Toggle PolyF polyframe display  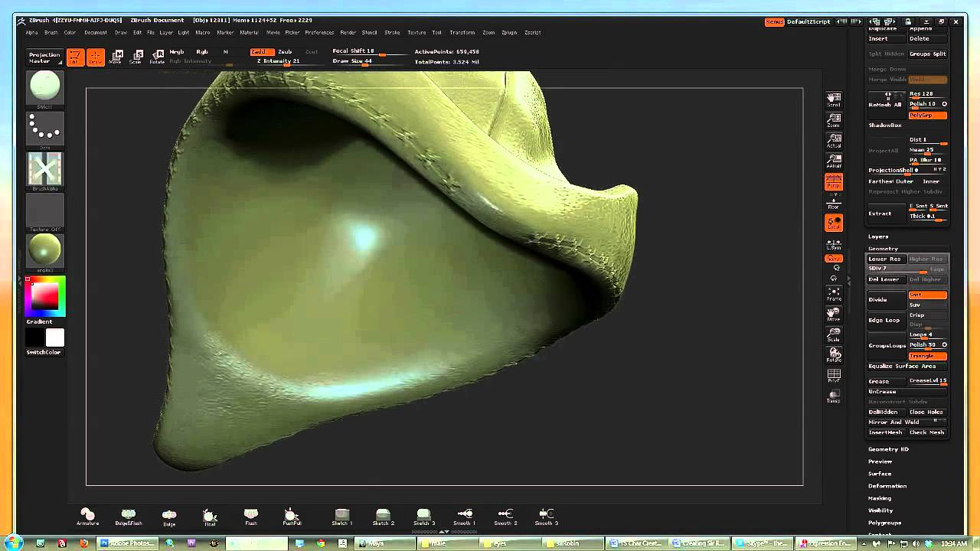click(x=834, y=376)
